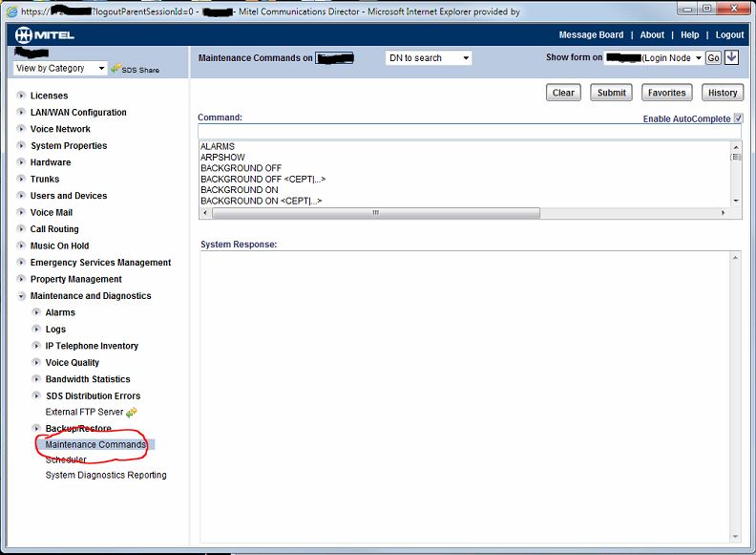This screenshot has width=756, height=555.
Task: Collapse Maintenance and Diagnostics category
Action: click(x=21, y=296)
